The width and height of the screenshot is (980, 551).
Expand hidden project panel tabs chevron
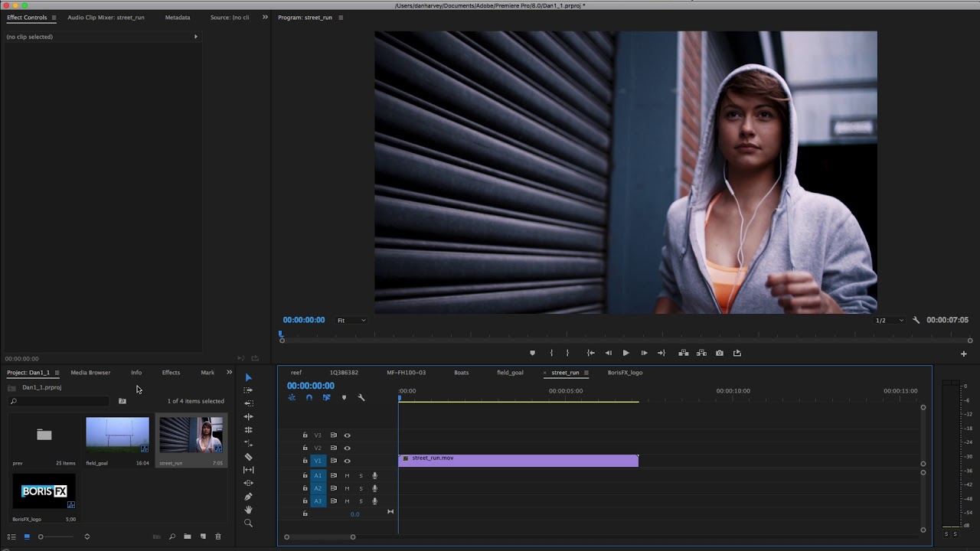click(229, 373)
